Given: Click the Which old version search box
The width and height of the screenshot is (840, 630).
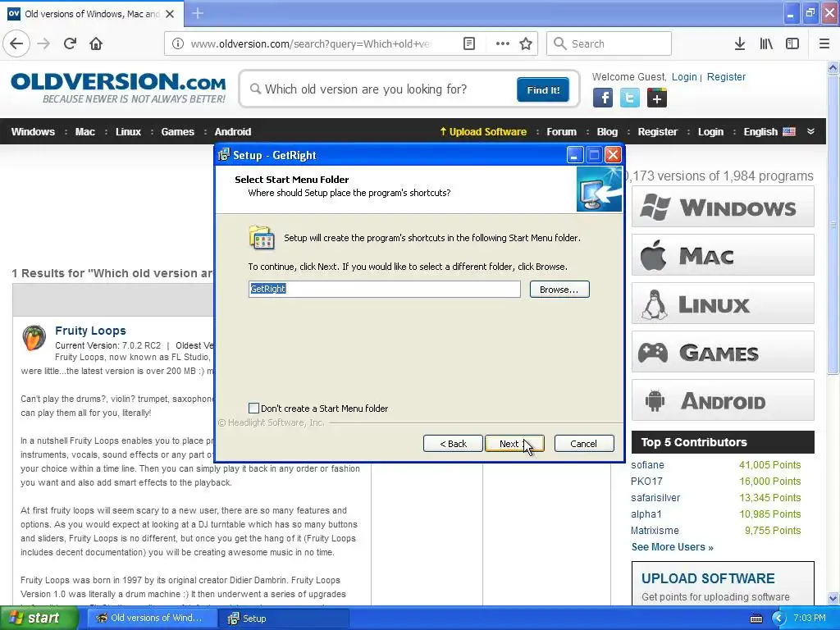Looking at the screenshot, I should [x=381, y=89].
